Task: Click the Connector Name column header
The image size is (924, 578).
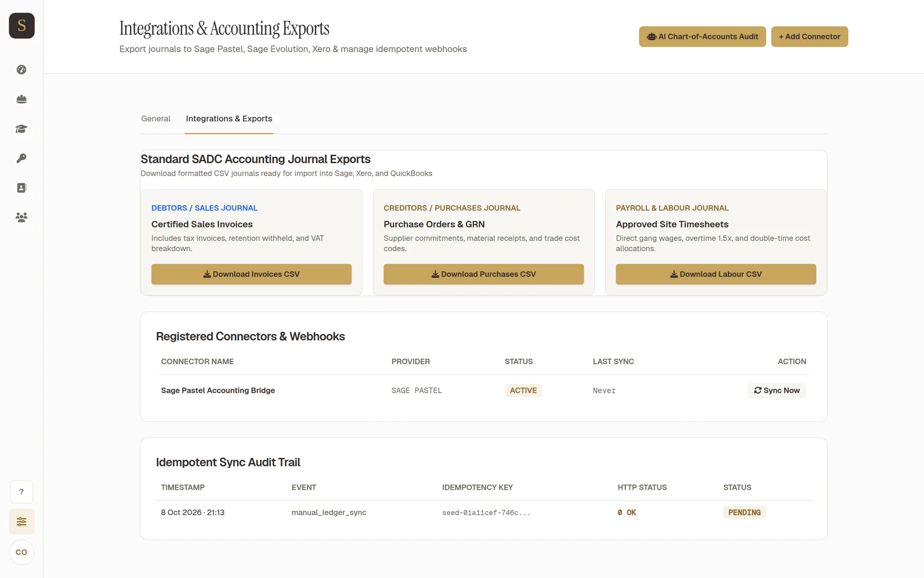Action: tap(197, 361)
